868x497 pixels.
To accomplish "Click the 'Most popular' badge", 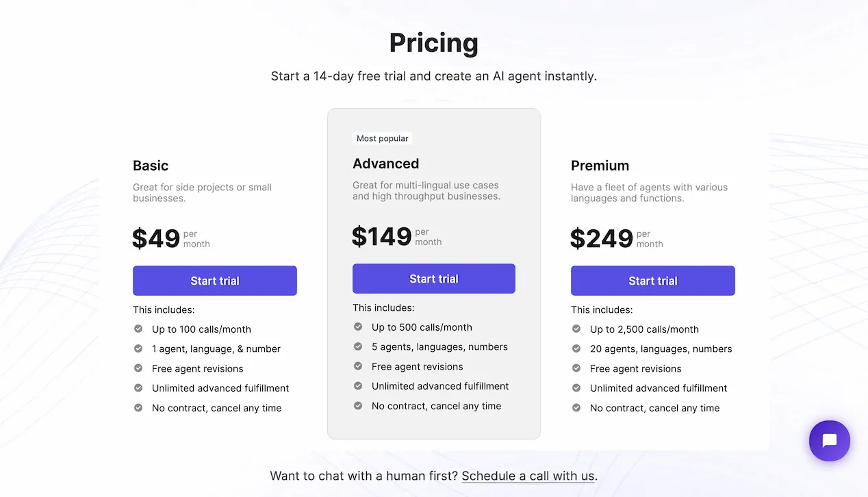I will click(382, 138).
